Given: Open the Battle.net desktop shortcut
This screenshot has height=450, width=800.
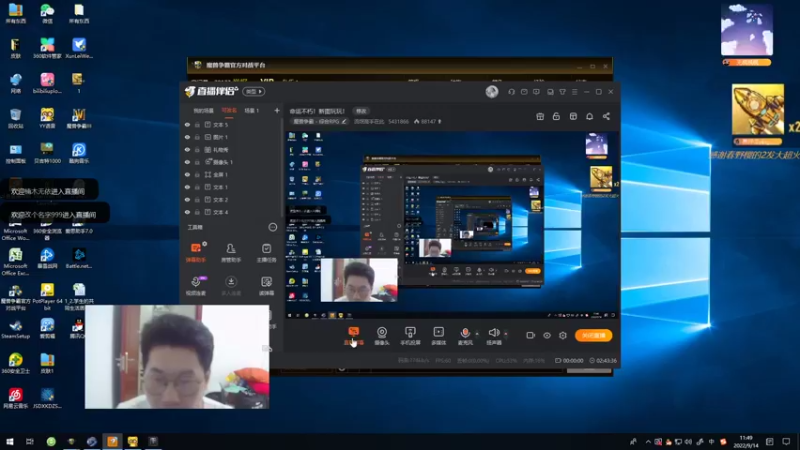Looking at the screenshot, I should click(79, 258).
